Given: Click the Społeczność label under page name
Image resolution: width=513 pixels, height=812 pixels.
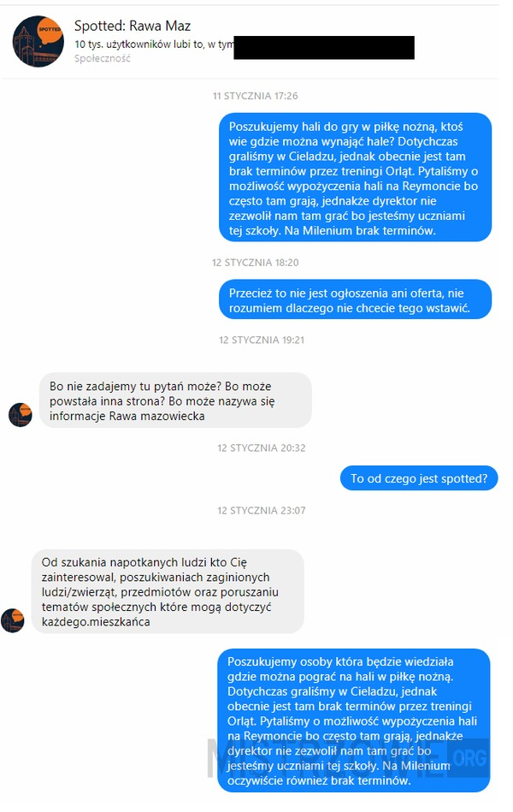Looking at the screenshot, I should click(102, 58).
